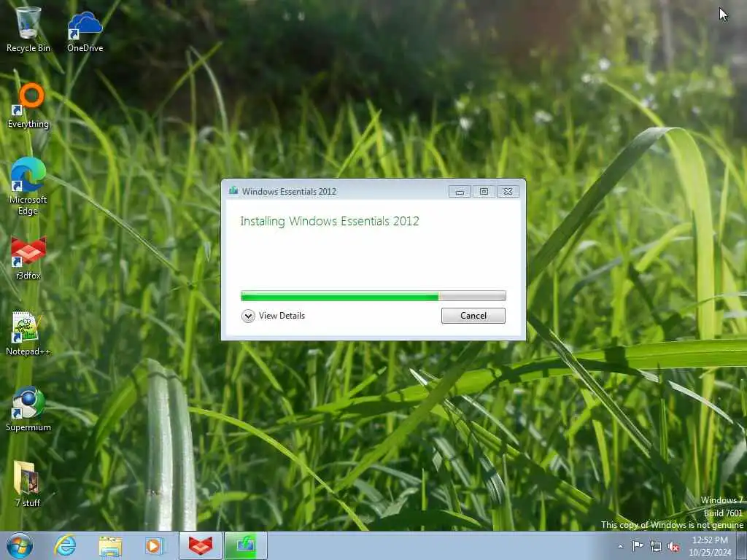Select the Everything search shortcut

pos(28,106)
